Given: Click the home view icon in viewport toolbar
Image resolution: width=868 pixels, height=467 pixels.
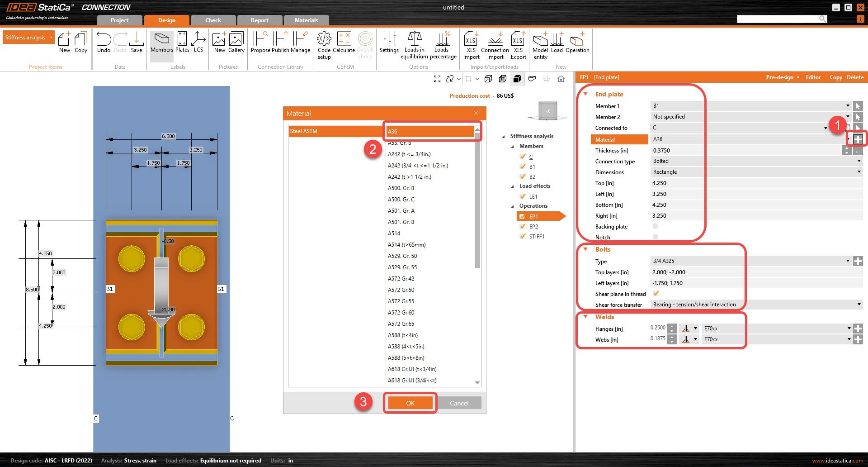Looking at the screenshot, I should (561, 79).
